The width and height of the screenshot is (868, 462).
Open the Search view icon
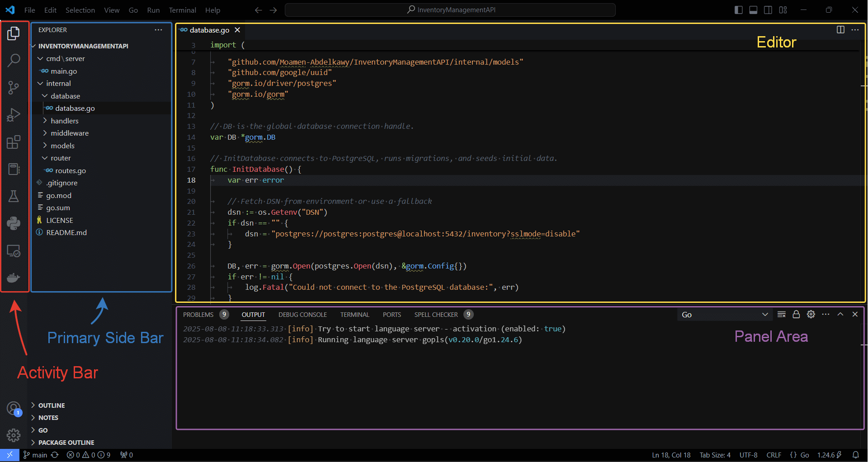[x=14, y=60]
